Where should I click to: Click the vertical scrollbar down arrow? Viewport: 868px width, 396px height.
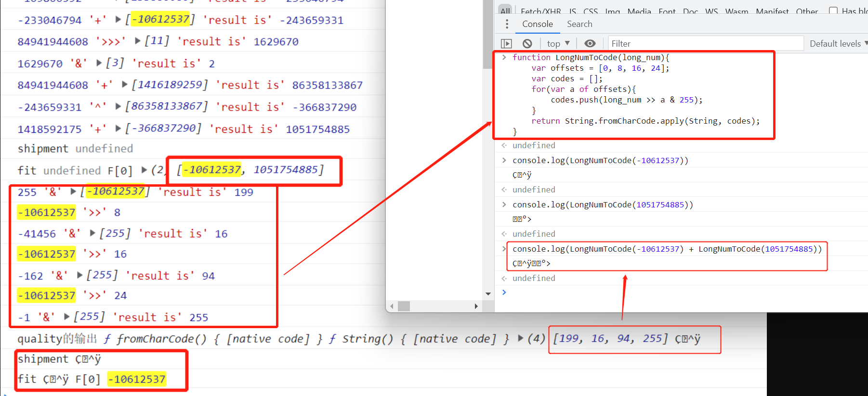[x=488, y=294]
